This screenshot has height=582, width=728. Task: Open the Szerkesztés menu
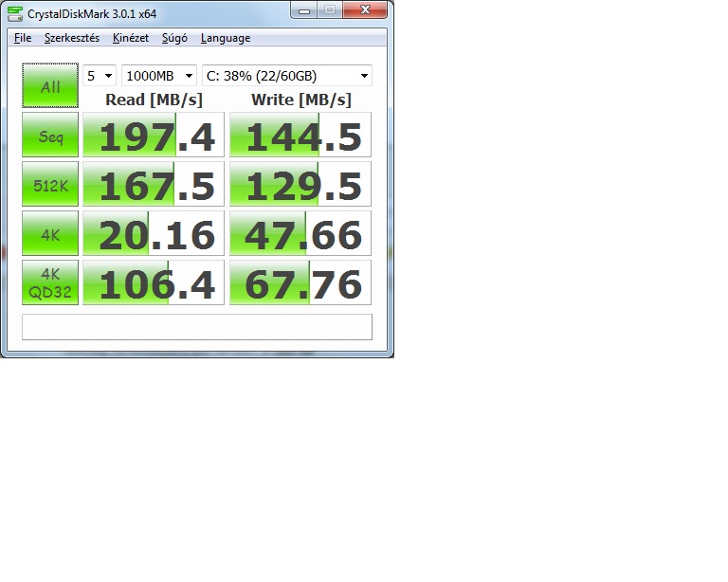pyautogui.click(x=72, y=38)
